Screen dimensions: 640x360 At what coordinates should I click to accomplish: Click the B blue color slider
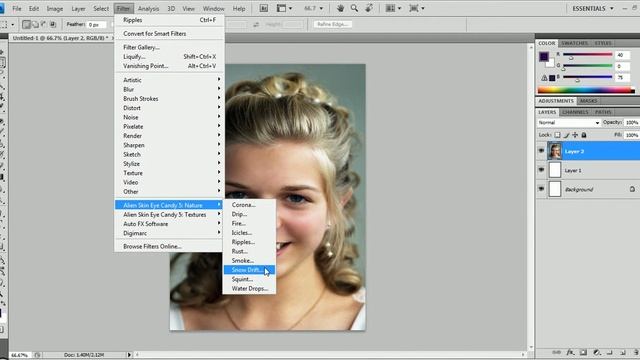pyautogui.click(x=588, y=77)
